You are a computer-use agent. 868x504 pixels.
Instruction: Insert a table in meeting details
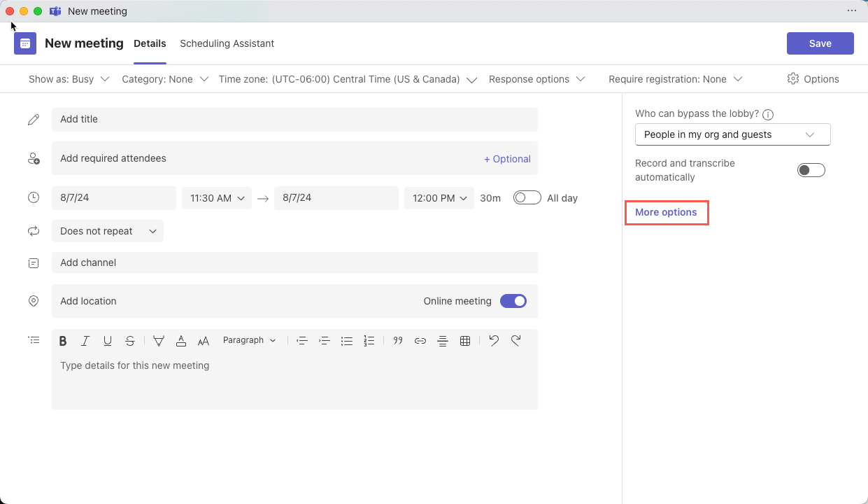click(465, 341)
